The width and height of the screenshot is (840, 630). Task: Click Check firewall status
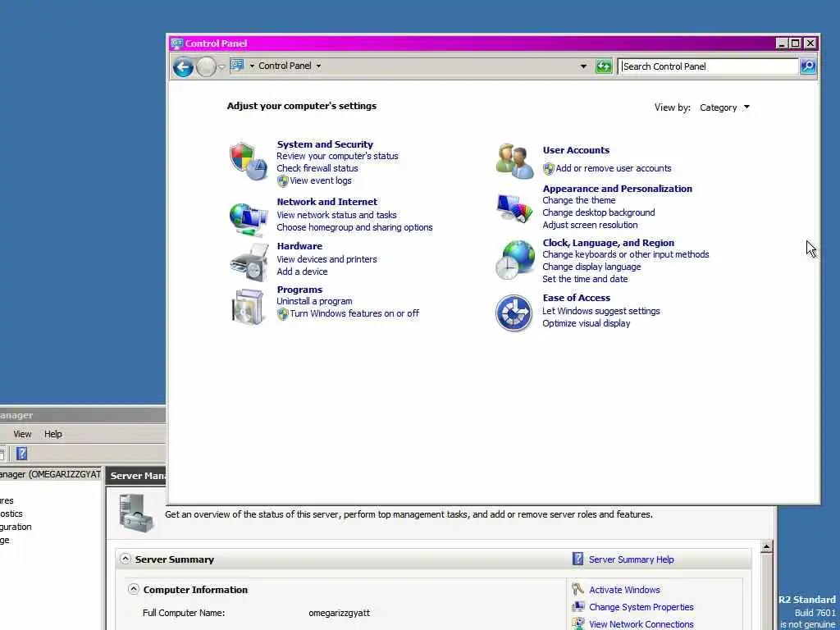317,168
